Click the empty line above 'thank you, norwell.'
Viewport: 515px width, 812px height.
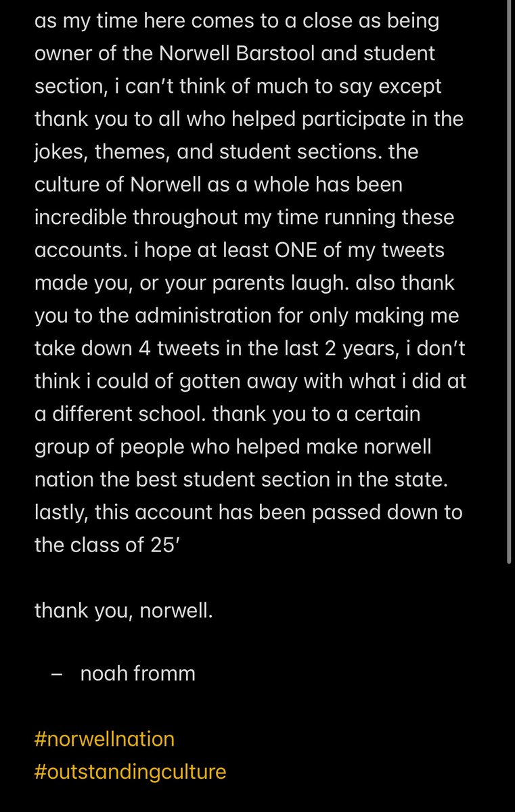point(257,577)
